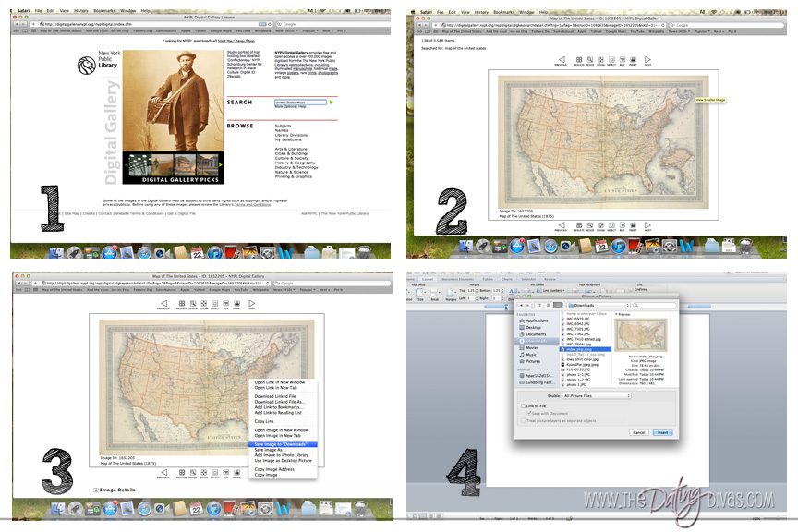Click the Finder dock icon below the NYPL home page
Viewport: 798px width, 532px height.
57,252
